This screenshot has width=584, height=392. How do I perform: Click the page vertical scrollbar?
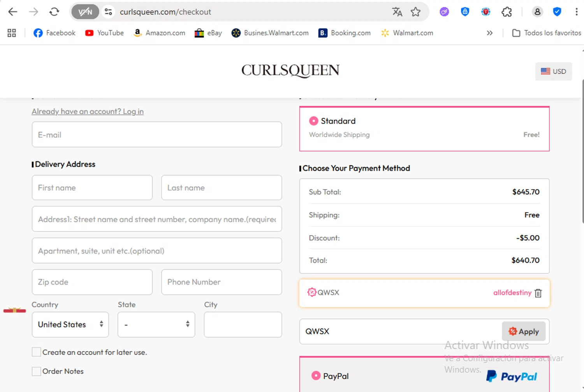click(x=583, y=152)
